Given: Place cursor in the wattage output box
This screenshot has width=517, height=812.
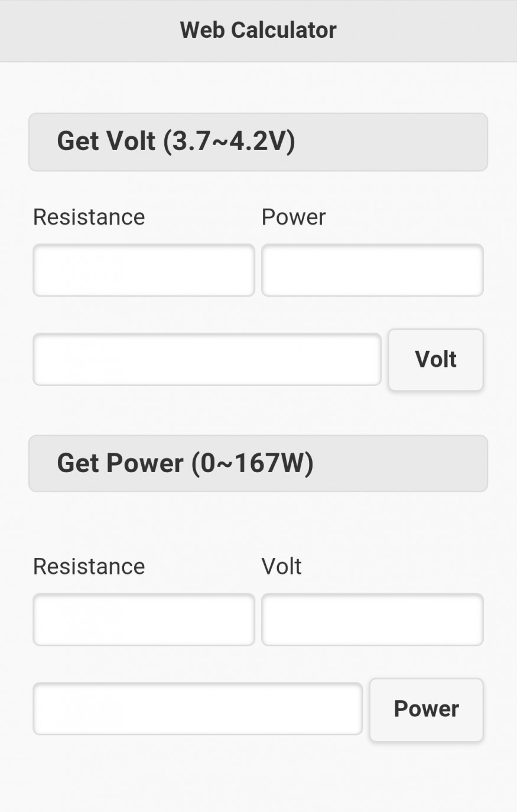Looking at the screenshot, I should (197, 709).
